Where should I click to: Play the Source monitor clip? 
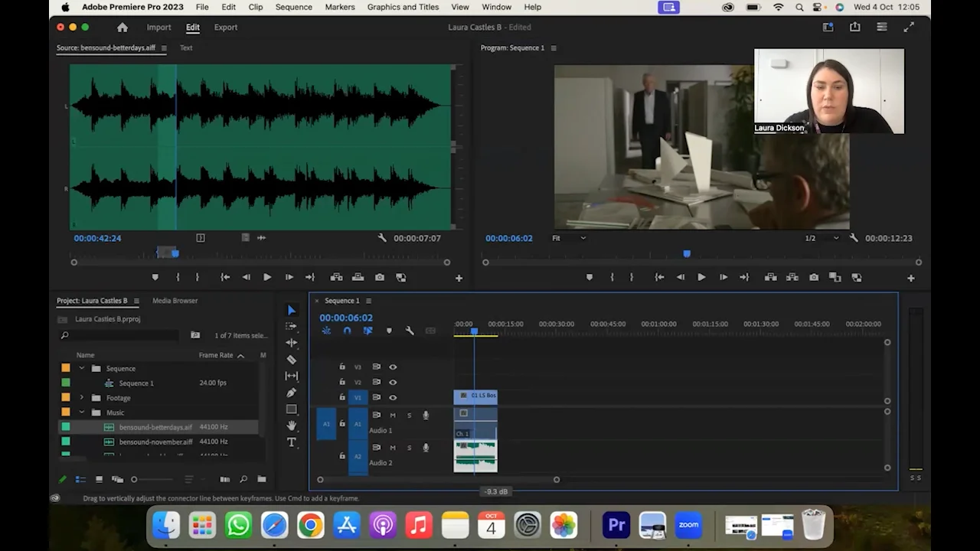point(267,277)
